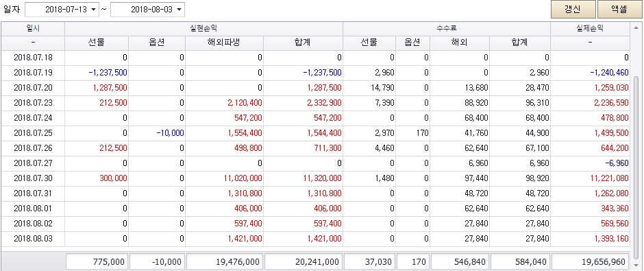644x271 pixels.
Task: Click the 갱신 refresh button
Action: [x=573, y=10]
